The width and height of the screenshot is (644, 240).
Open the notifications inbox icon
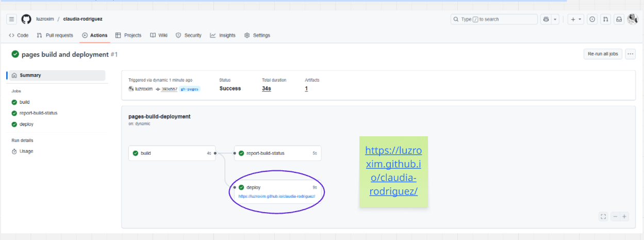[x=619, y=19]
